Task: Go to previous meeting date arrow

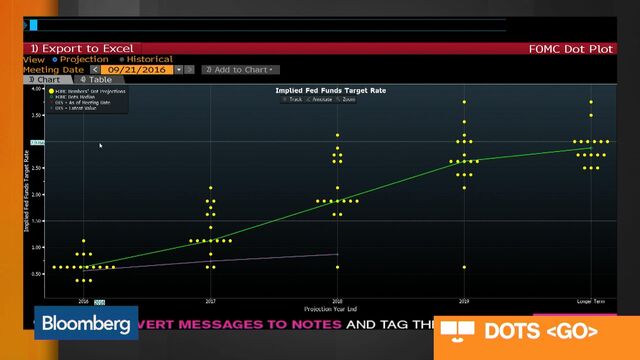Action: tap(95, 70)
